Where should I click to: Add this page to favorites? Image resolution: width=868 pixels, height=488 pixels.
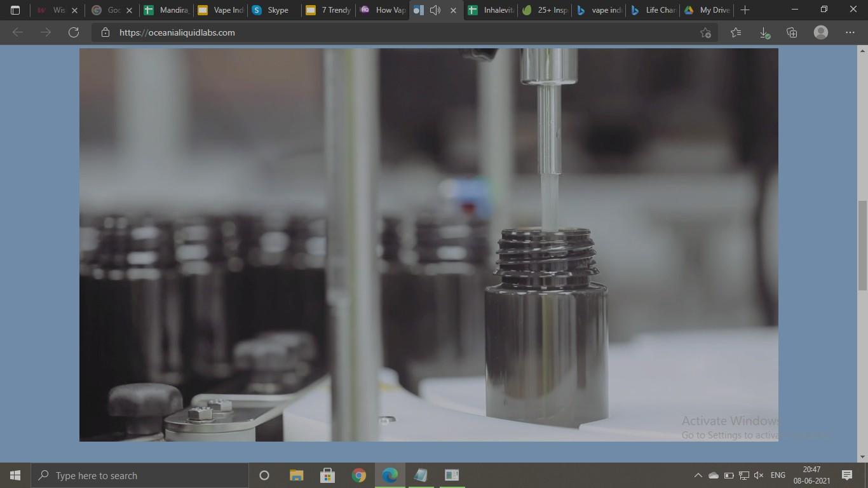(705, 32)
